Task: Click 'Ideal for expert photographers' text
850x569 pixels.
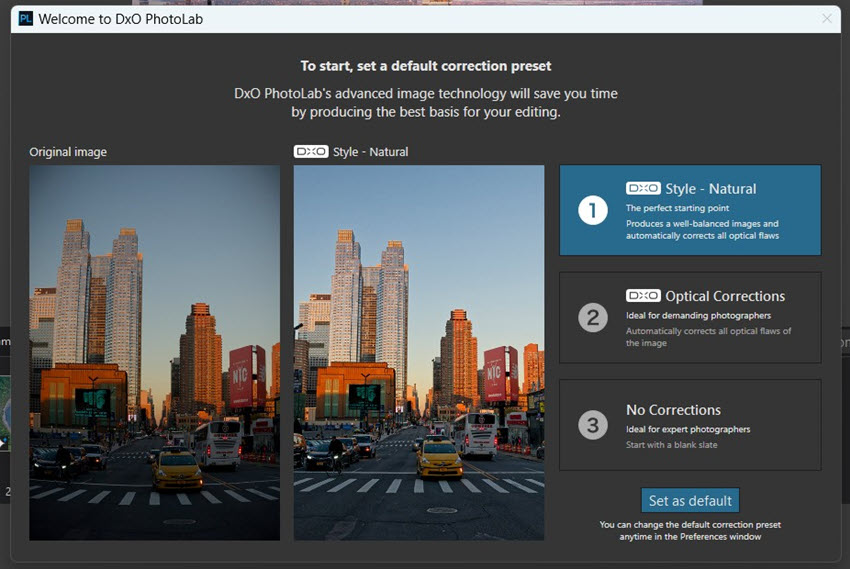Action: [x=688, y=429]
